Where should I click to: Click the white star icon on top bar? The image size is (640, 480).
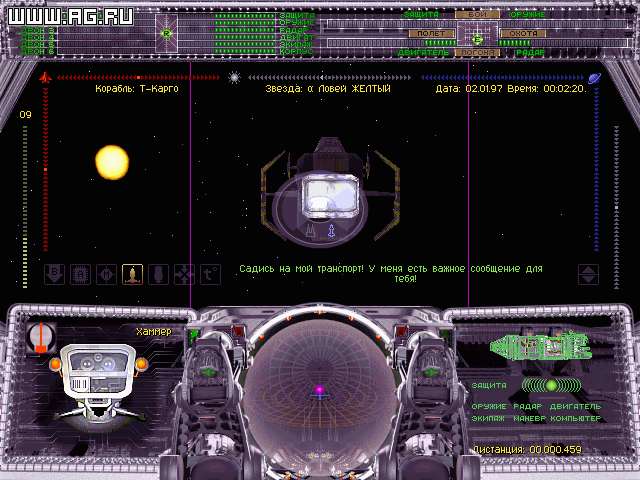click(x=234, y=76)
